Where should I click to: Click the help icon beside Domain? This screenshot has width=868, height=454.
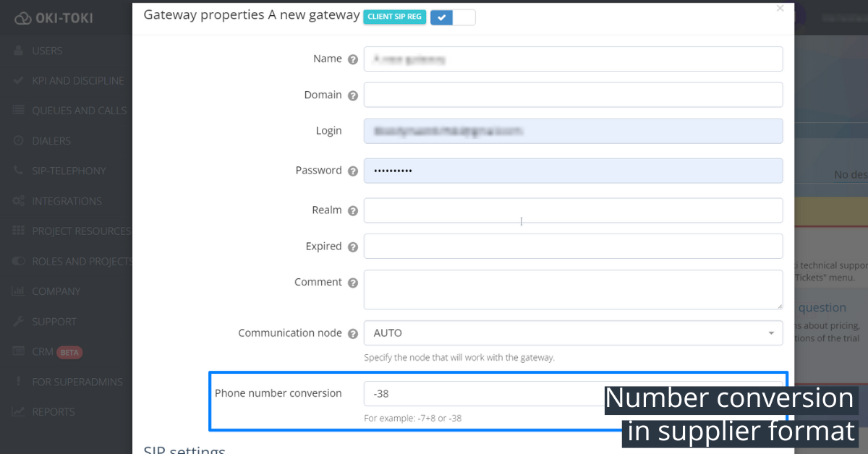pos(353,95)
